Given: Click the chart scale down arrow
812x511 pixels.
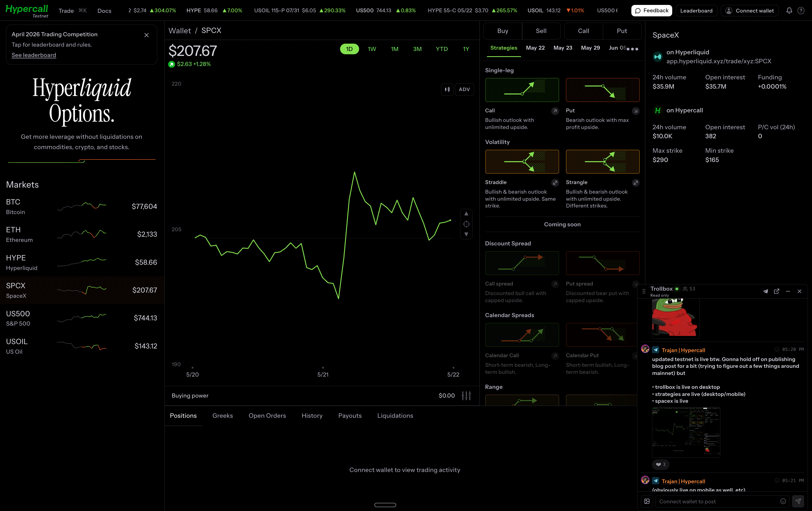Looking at the screenshot, I should click(x=466, y=234).
